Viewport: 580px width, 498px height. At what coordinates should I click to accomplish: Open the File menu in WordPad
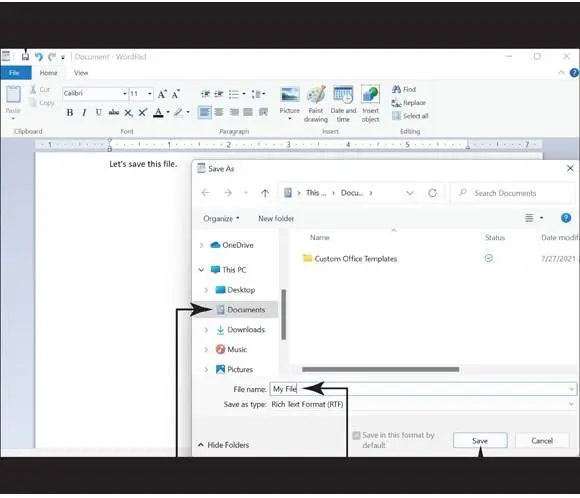tap(15, 73)
